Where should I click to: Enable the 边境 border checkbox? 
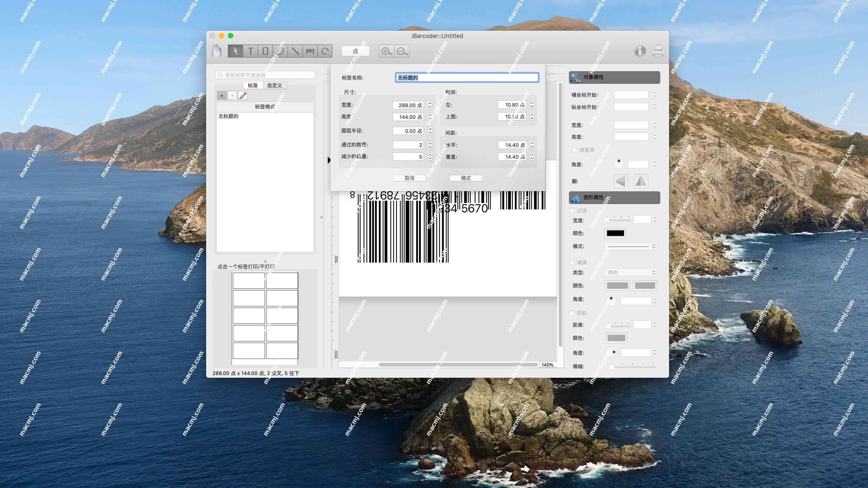[572, 211]
